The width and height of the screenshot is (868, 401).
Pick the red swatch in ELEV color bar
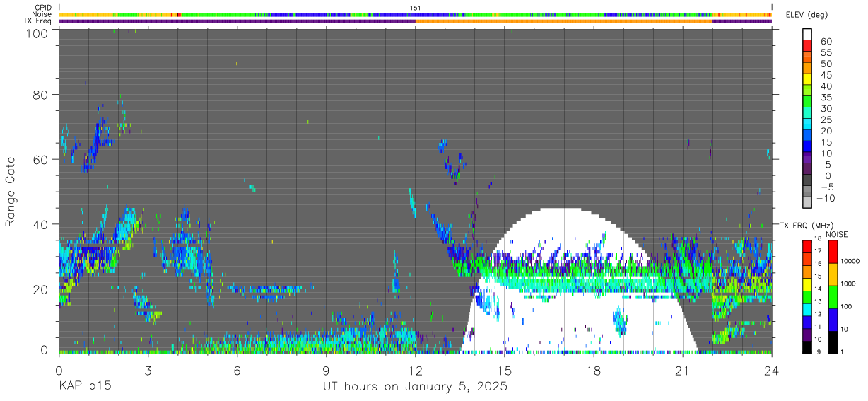tap(807, 45)
